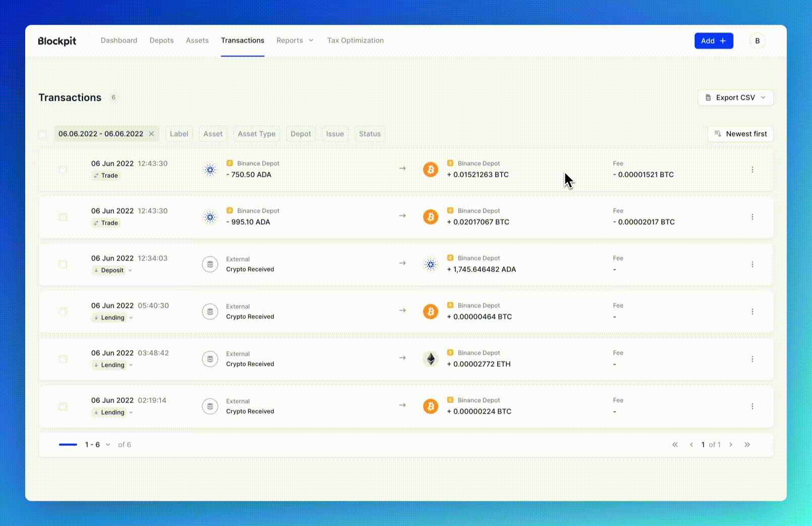Open the Deposit label dropdown
The width and height of the screenshot is (812, 526).
tap(112, 270)
